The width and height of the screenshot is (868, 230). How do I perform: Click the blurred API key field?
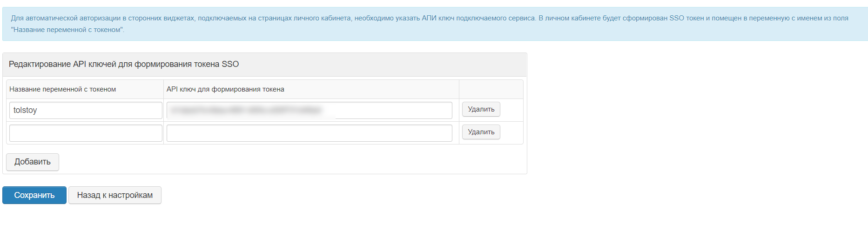(309, 111)
